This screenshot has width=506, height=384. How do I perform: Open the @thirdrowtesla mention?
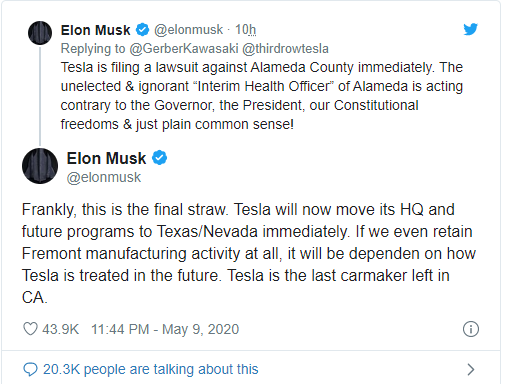(x=285, y=49)
